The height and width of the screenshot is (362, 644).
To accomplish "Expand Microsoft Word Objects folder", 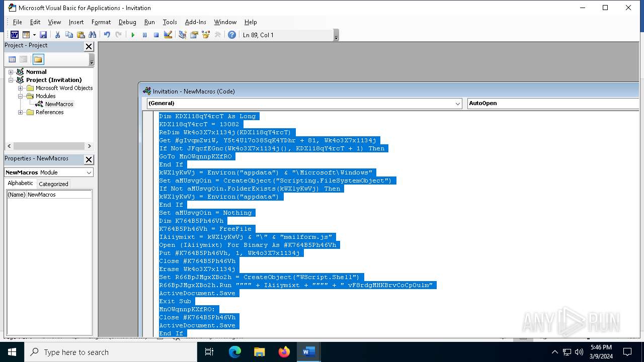I will 21,88.
